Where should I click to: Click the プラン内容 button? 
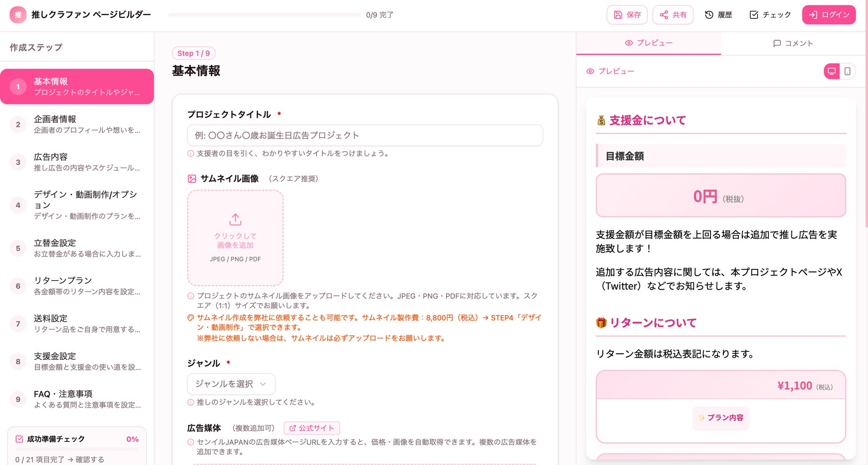721,418
